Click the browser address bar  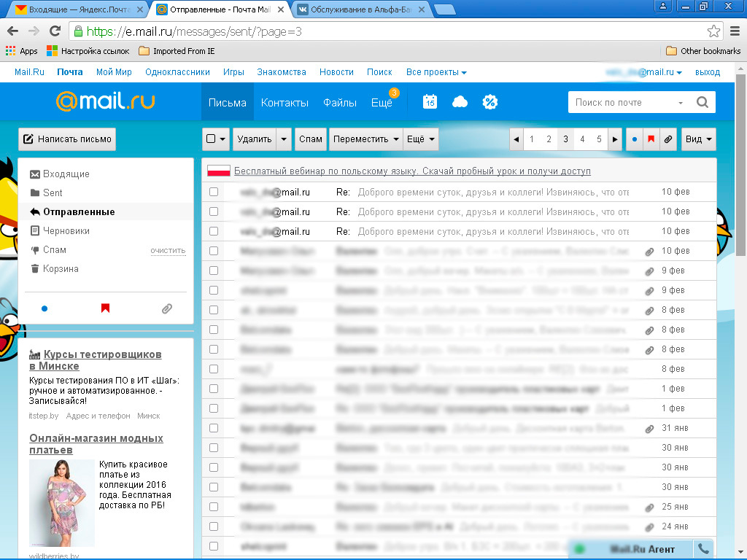(x=395, y=31)
